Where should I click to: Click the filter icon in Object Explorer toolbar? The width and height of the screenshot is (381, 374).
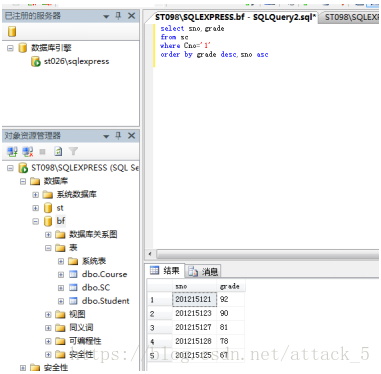point(73,152)
